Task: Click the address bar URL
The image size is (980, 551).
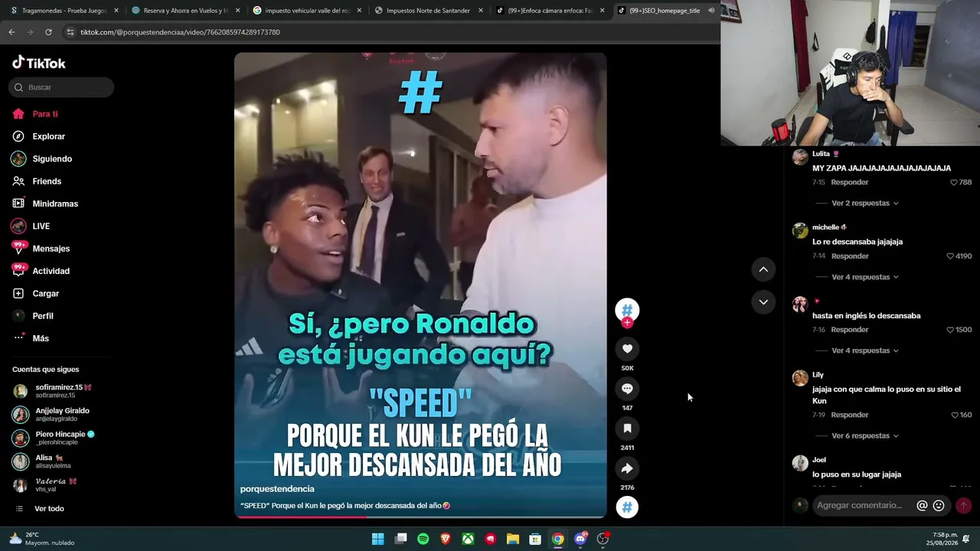Action: (x=180, y=32)
